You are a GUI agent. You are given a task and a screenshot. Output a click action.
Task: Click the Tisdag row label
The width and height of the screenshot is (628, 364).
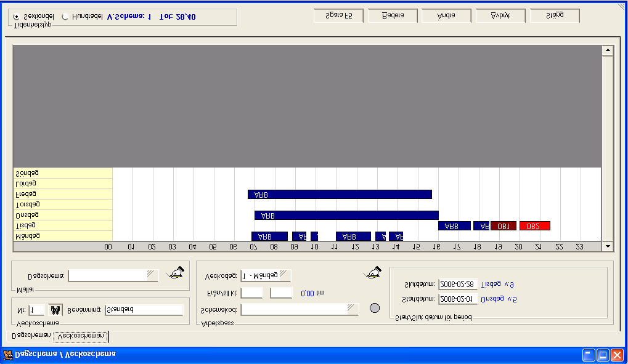(x=63, y=225)
